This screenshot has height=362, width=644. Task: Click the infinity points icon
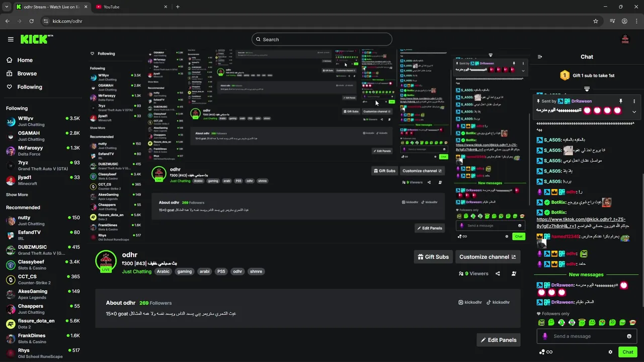pyautogui.click(x=549, y=352)
